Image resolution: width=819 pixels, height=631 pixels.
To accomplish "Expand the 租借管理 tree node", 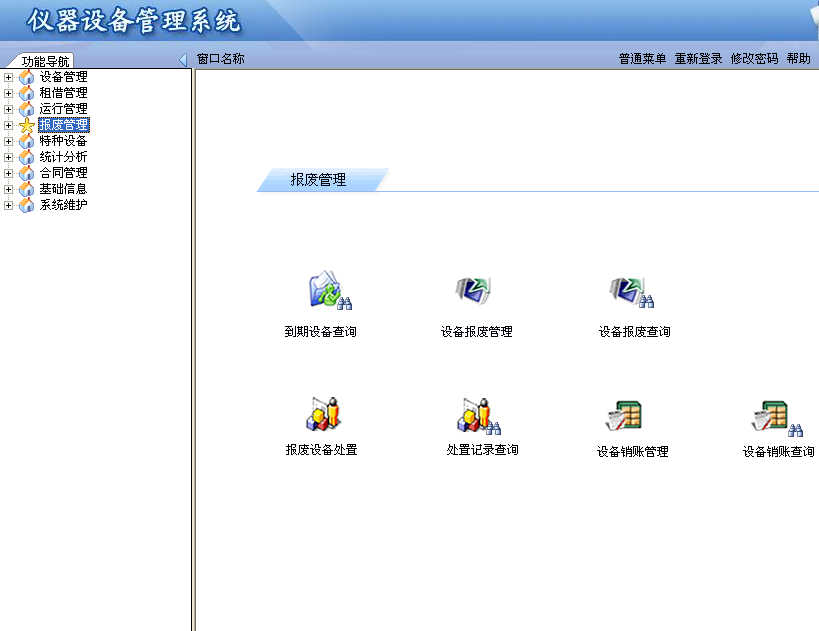I will pyautogui.click(x=8, y=94).
